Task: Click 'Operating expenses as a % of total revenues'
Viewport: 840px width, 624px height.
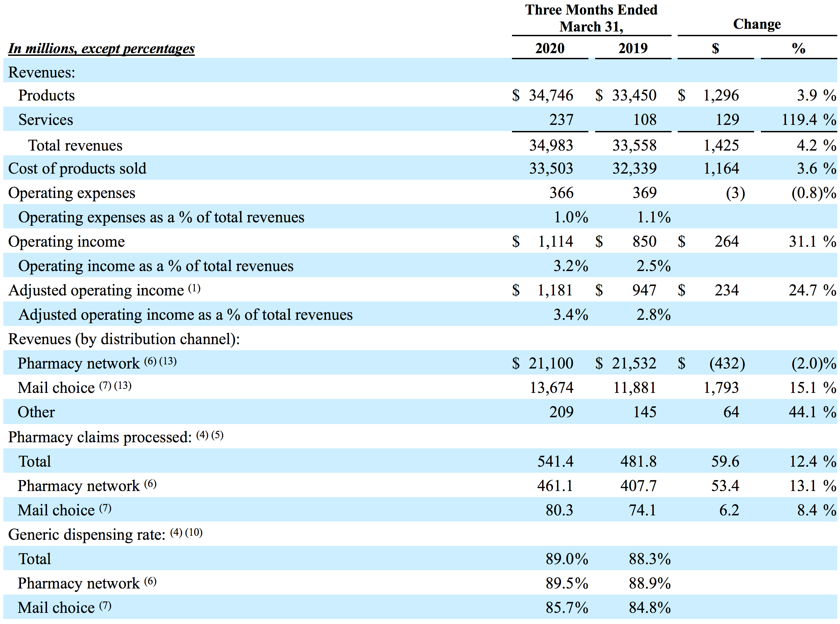Action: (161, 217)
